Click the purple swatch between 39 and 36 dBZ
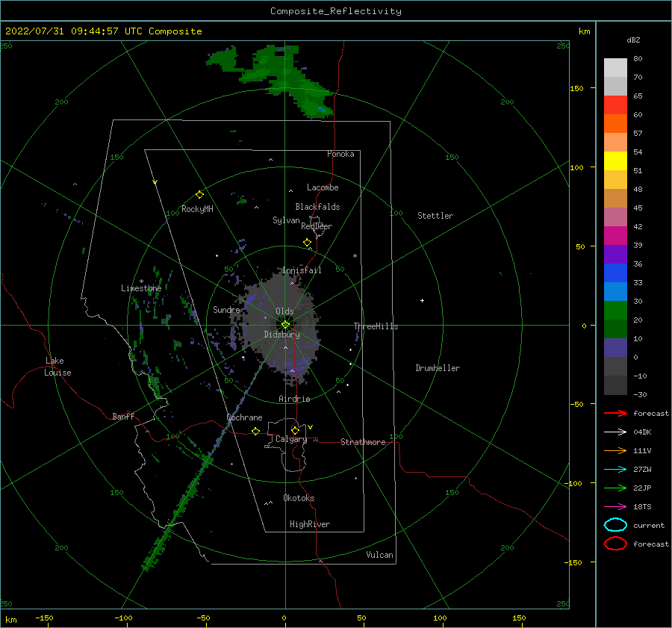 click(615, 254)
